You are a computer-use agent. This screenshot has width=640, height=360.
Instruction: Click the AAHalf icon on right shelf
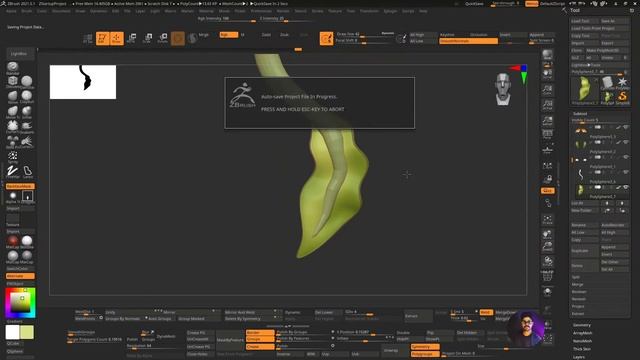547,120
